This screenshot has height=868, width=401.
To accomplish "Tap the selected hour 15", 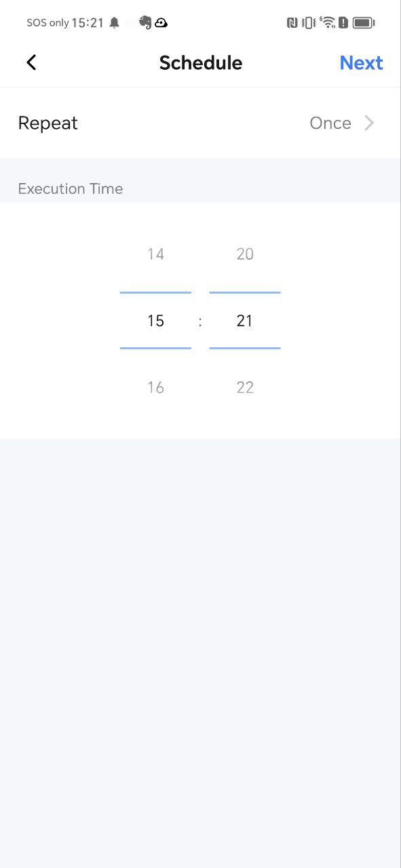I will [x=155, y=321].
